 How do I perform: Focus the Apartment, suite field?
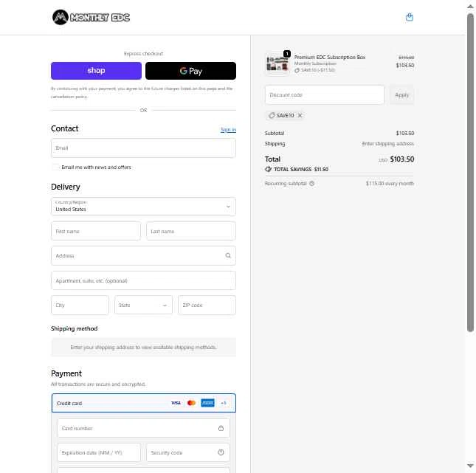tap(143, 280)
